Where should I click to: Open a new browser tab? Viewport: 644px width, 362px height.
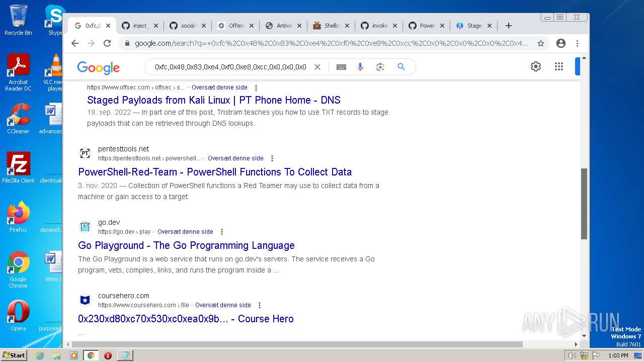click(x=509, y=26)
